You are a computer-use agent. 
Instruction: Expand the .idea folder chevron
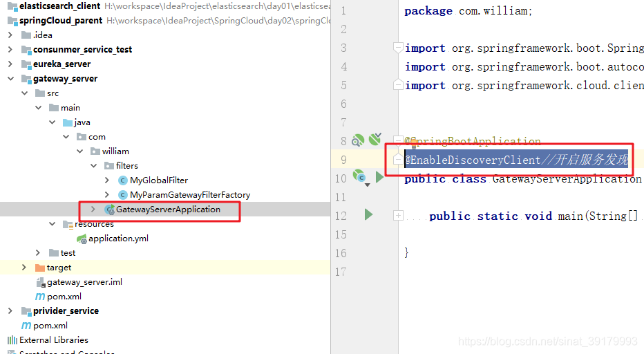pyautogui.click(x=10, y=35)
